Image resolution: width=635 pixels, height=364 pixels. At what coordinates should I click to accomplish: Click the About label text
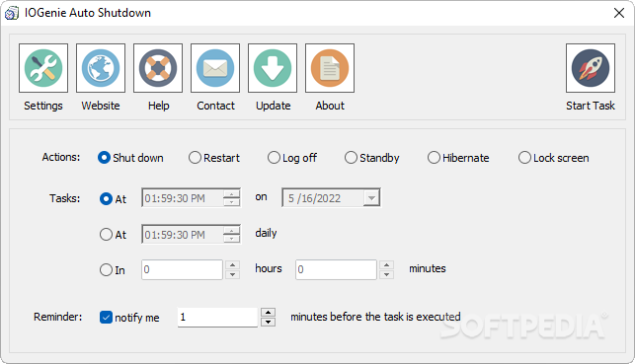tap(330, 106)
